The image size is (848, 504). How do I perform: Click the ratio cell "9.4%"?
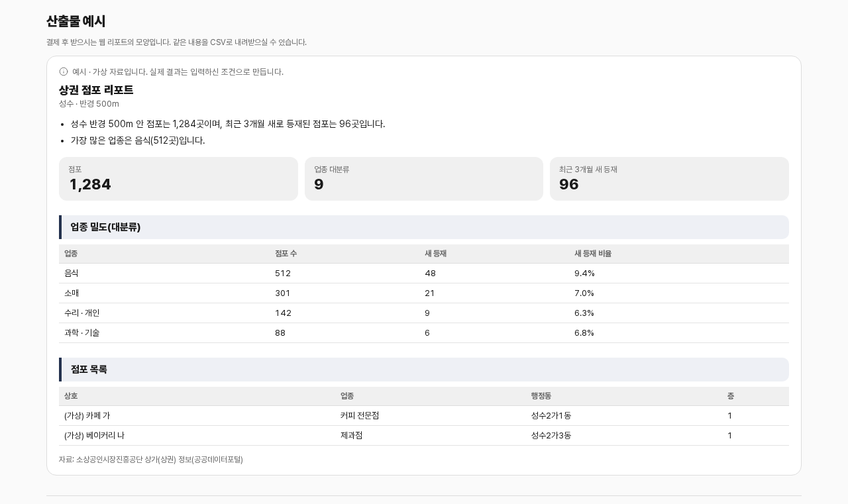584,274
